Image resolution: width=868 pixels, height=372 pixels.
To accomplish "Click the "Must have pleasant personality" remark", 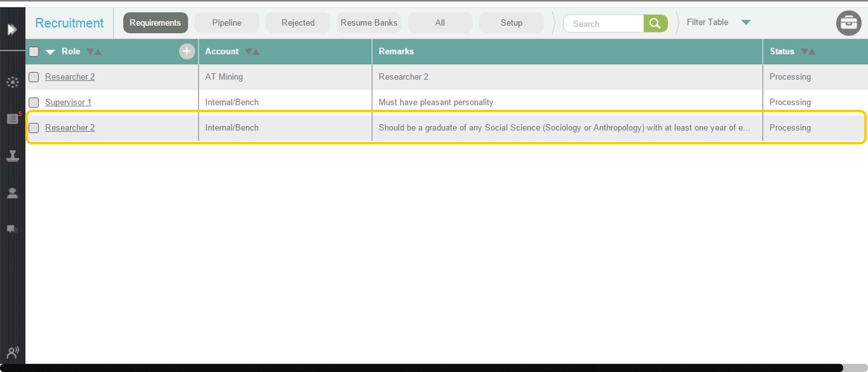I will click(x=436, y=102).
